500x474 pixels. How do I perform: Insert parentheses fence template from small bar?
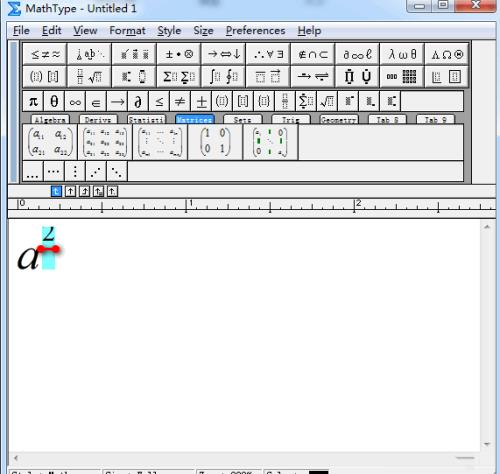click(x=222, y=101)
